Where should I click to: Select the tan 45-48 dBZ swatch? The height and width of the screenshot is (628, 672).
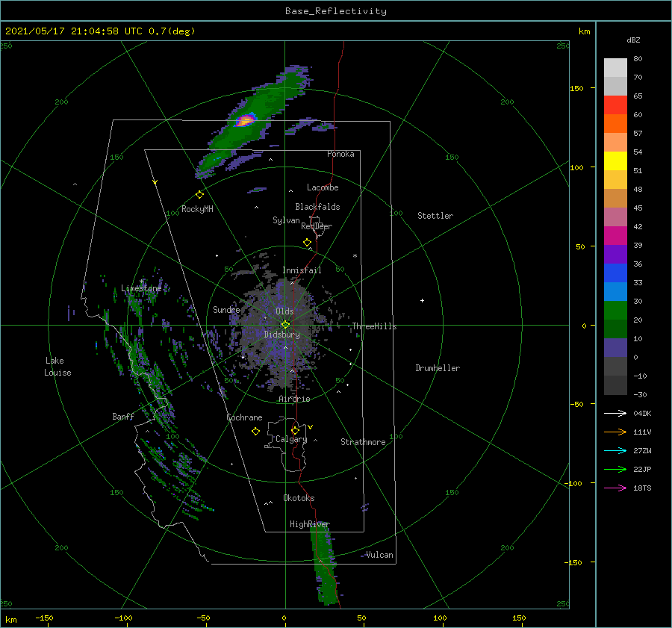coord(615,199)
